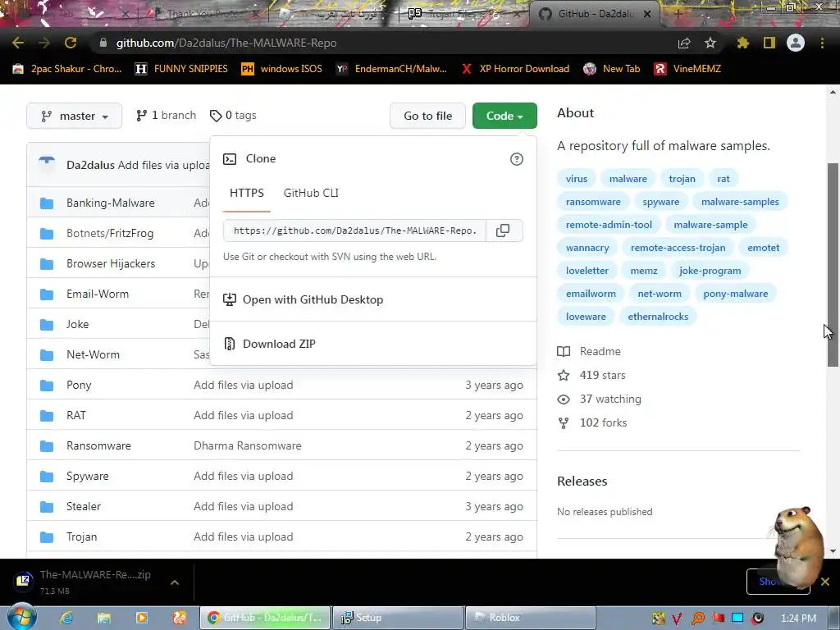840x630 pixels.
Task: View the 0 tags link
Action: [233, 115]
